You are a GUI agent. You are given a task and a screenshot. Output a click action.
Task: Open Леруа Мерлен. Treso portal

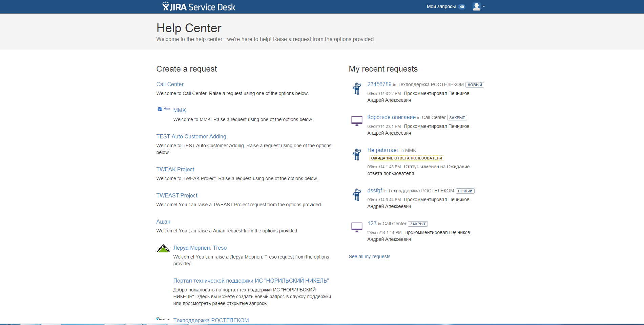(200, 248)
